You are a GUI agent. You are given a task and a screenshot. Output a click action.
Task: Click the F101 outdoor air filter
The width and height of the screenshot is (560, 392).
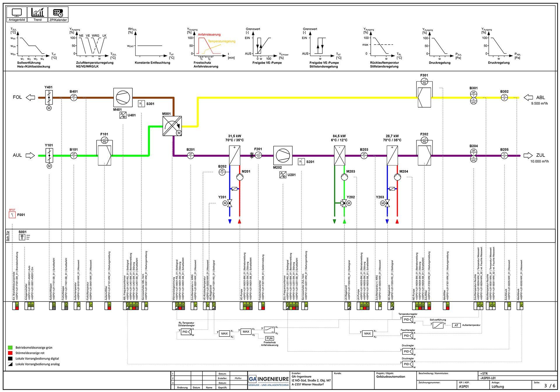tap(104, 155)
